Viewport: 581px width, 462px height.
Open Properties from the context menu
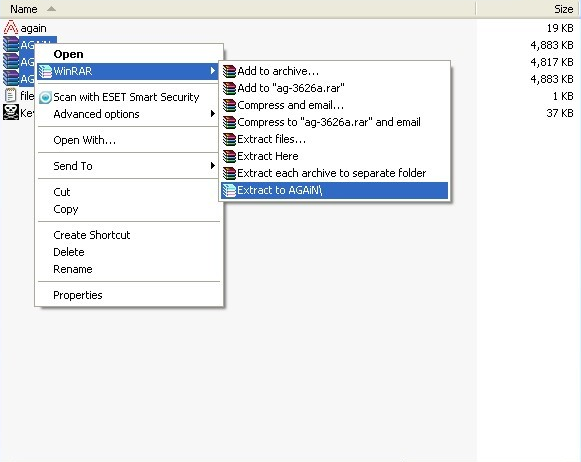(129, 295)
